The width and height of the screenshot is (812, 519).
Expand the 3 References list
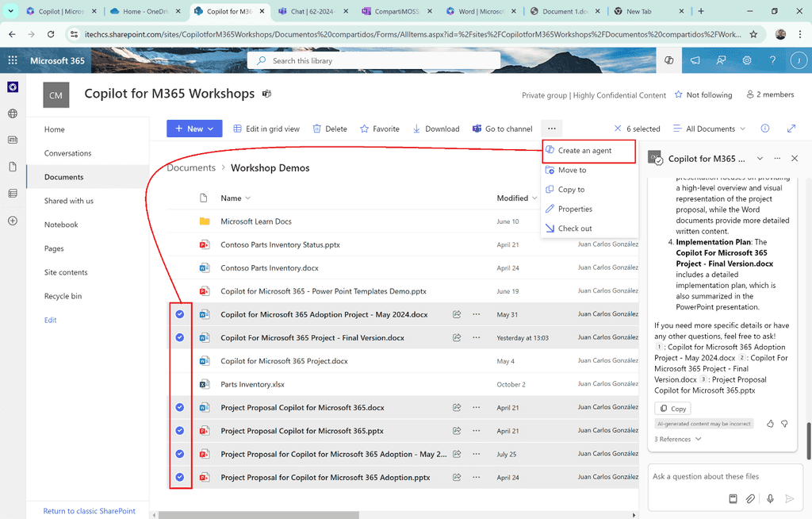coord(678,439)
